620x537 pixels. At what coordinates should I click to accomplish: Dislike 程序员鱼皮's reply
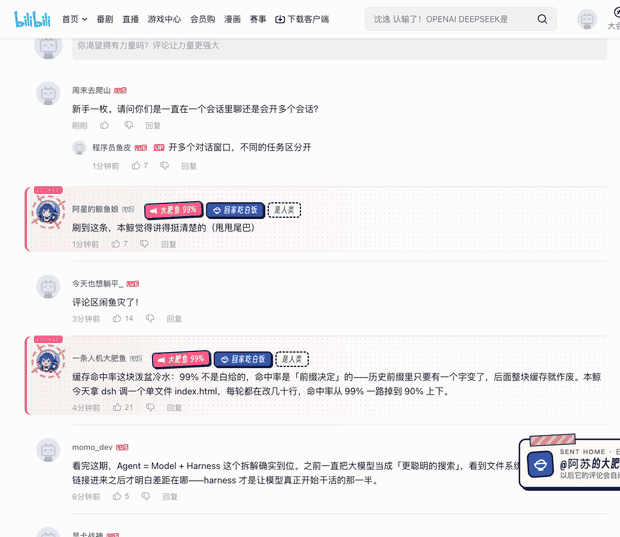click(x=164, y=166)
